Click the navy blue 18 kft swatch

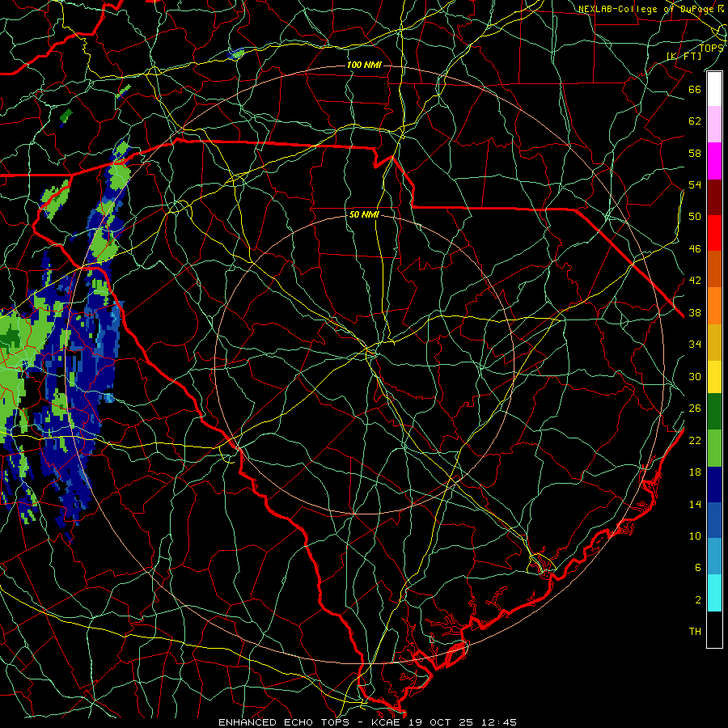coord(714,485)
